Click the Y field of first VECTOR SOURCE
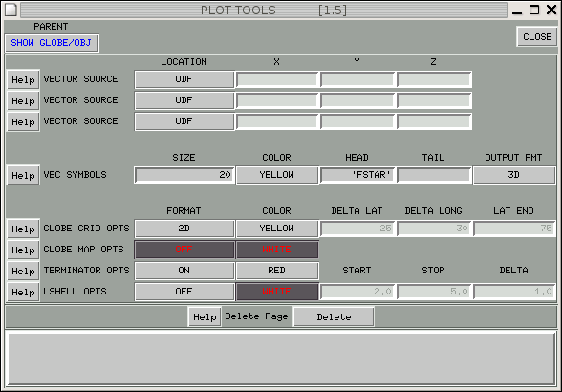The height and width of the screenshot is (392, 562). [x=357, y=79]
